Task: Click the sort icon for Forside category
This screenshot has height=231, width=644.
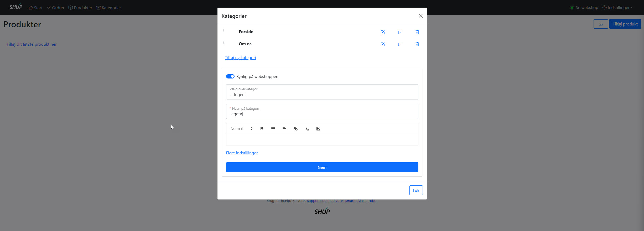Action: (x=400, y=32)
